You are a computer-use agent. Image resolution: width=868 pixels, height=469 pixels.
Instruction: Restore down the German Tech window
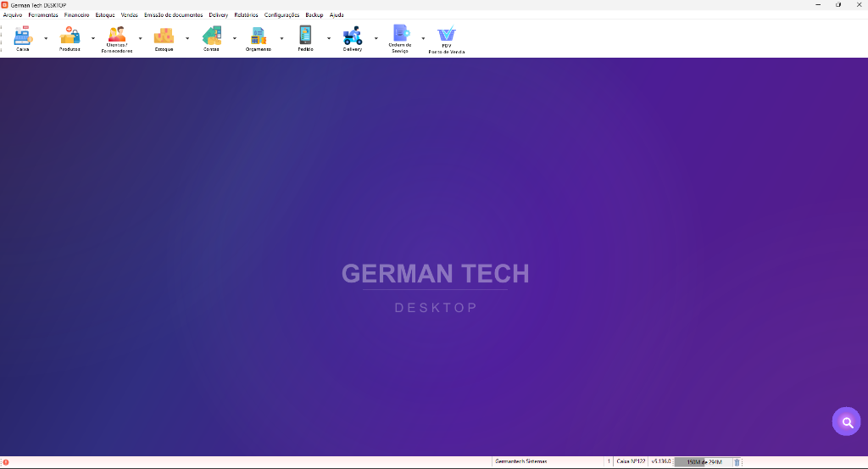coord(838,5)
